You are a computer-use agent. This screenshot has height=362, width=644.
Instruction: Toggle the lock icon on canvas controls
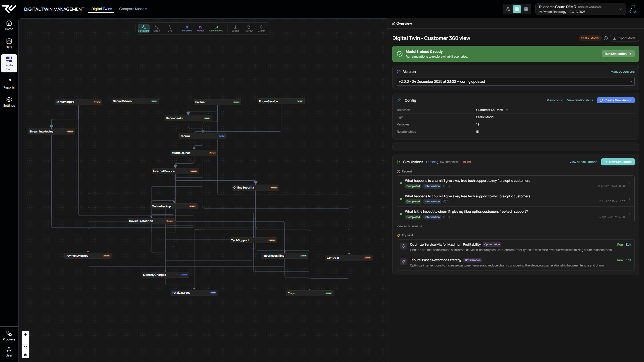click(25, 355)
